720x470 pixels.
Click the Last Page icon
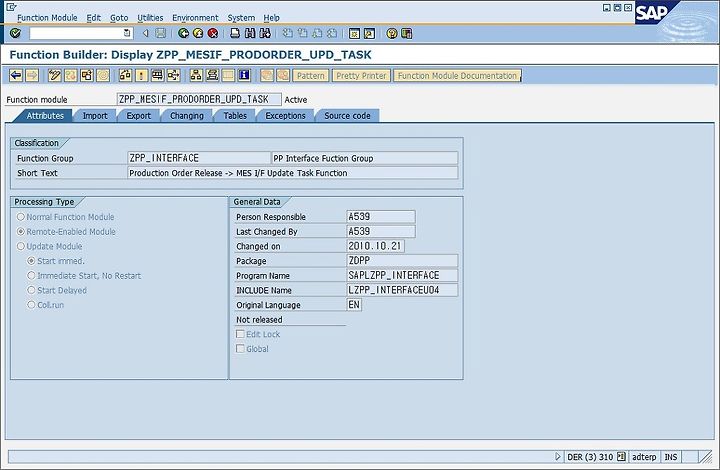click(332, 33)
